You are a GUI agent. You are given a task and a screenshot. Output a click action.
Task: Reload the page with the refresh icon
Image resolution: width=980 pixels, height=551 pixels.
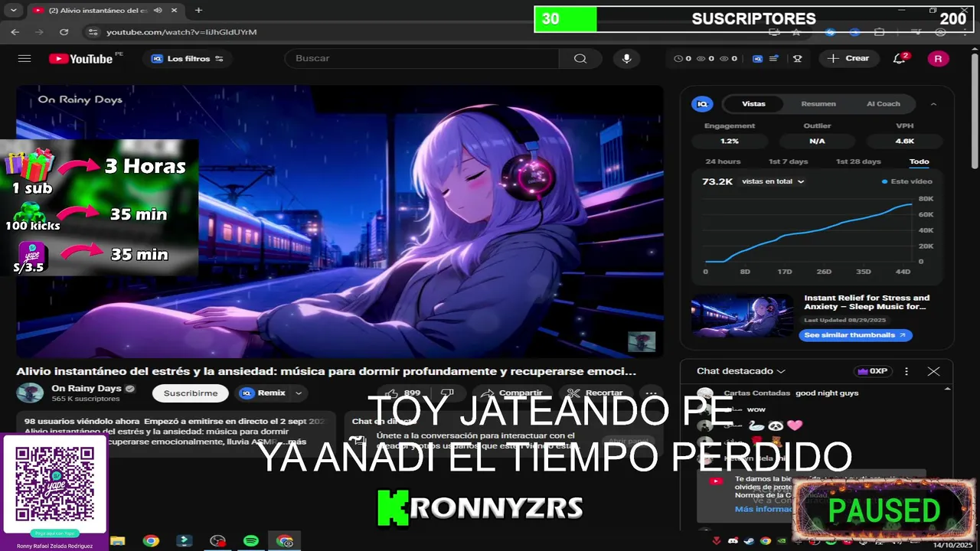pos(64,32)
